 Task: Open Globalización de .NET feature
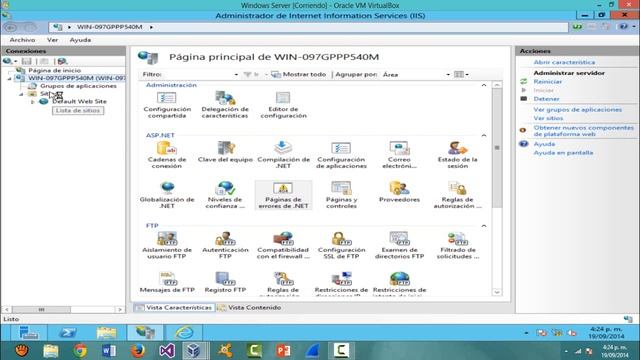coord(167,195)
